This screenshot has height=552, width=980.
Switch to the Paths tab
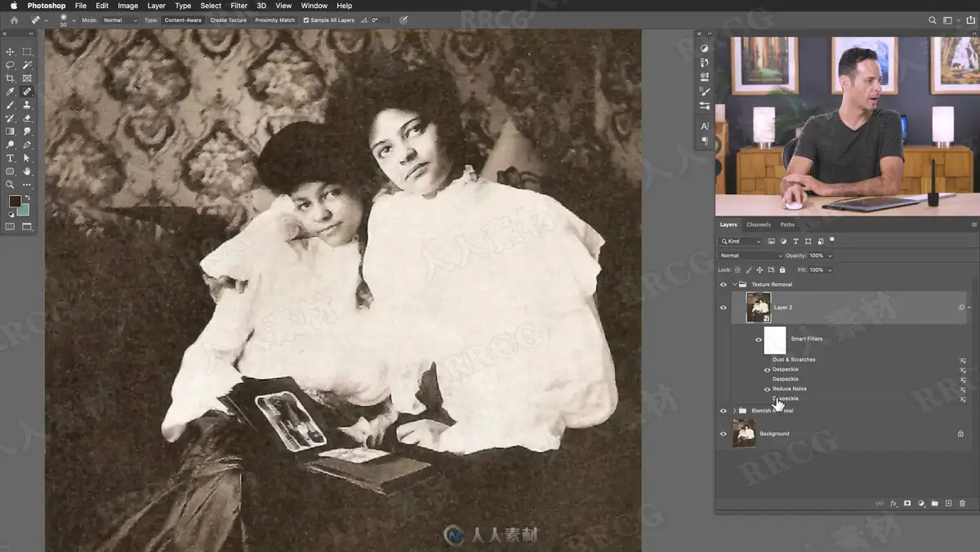point(787,225)
